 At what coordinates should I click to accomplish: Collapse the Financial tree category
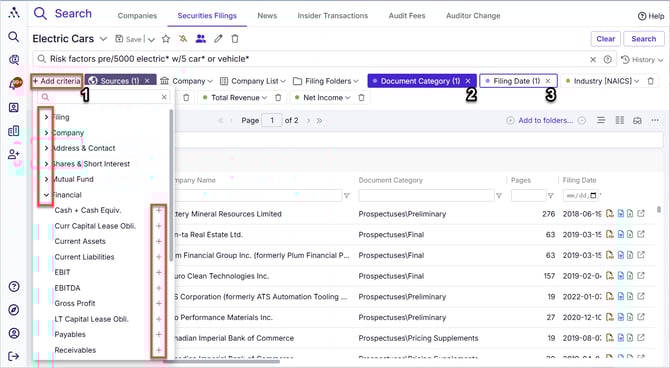coord(46,195)
